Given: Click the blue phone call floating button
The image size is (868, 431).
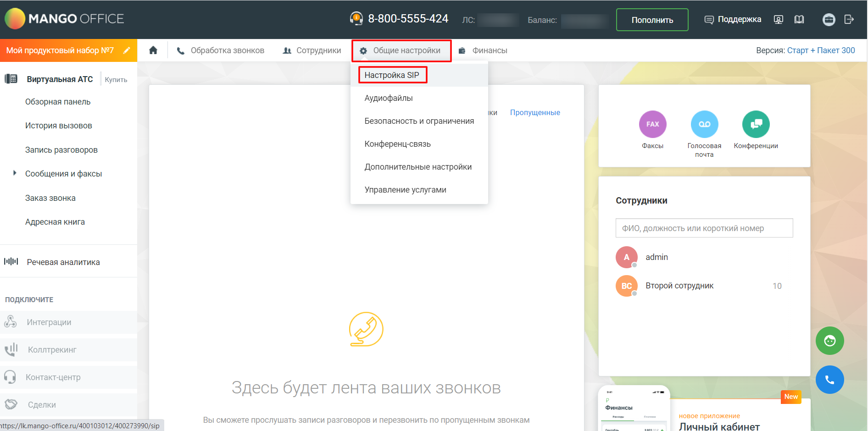Looking at the screenshot, I should click(x=829, y=380).
